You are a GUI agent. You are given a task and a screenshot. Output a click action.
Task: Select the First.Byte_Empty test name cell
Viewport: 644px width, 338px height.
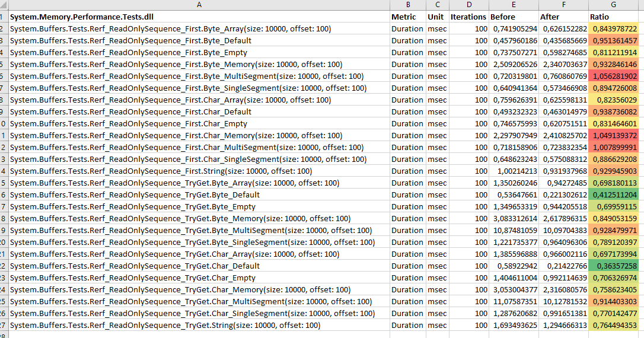click(199, 53)
